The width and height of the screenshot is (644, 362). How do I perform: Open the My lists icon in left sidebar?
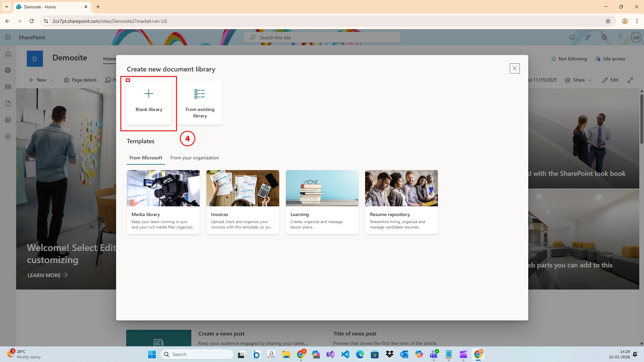tap(8, 120)
